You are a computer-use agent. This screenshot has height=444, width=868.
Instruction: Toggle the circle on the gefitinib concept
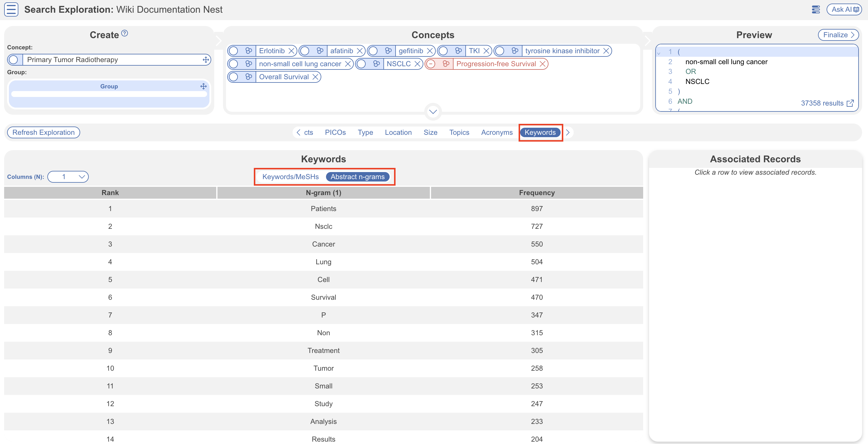[373, 51]
